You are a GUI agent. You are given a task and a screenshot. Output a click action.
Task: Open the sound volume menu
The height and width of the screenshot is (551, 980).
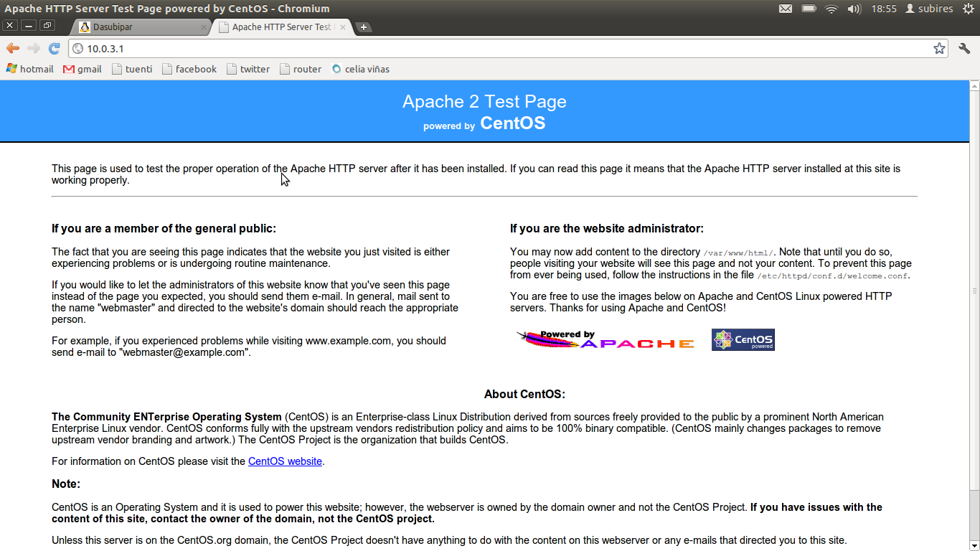point(854,9)
